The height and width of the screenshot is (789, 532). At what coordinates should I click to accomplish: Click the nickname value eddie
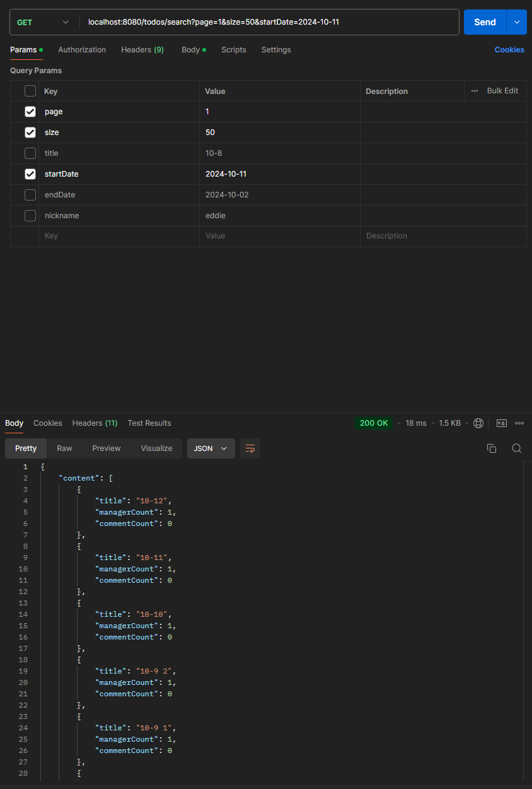coord(280,216)
